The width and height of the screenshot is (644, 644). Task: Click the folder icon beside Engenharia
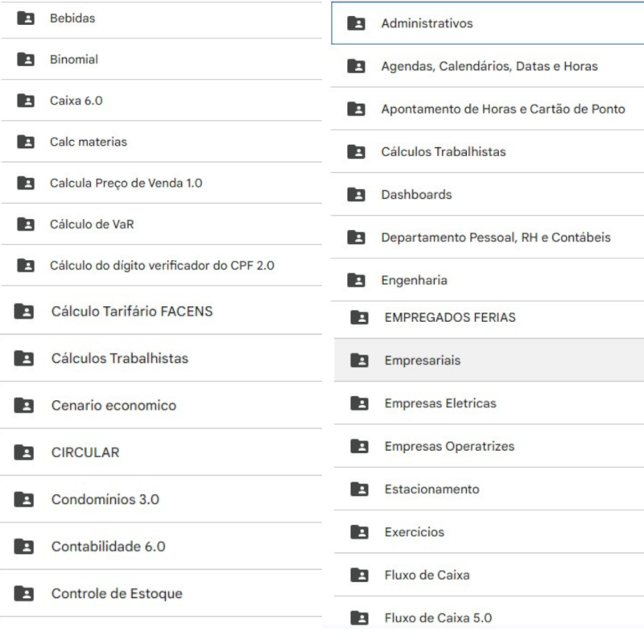(x=356, y=280)
